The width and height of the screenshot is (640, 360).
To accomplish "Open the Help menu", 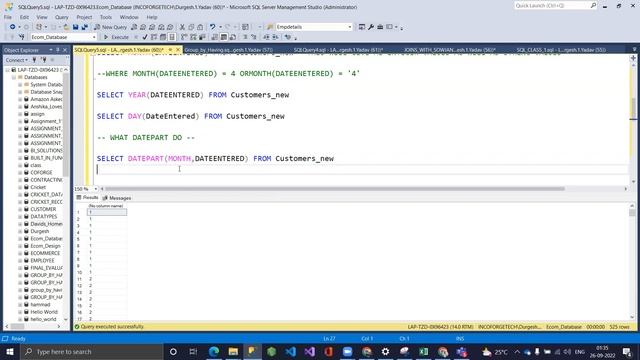I will point(152,17).
